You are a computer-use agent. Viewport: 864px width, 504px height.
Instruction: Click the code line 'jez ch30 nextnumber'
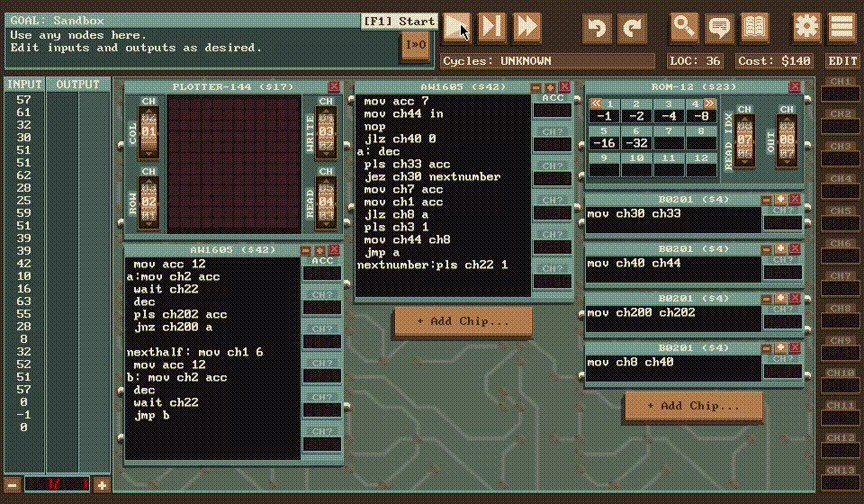432,177
